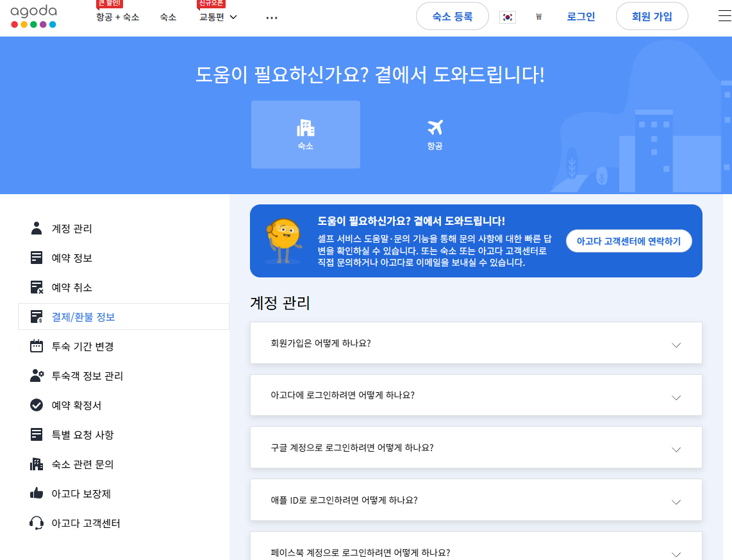Expand 회원가입은 어떻게 하나요? chevron
The height and width of the screenshot is (560, 732).
676,345
